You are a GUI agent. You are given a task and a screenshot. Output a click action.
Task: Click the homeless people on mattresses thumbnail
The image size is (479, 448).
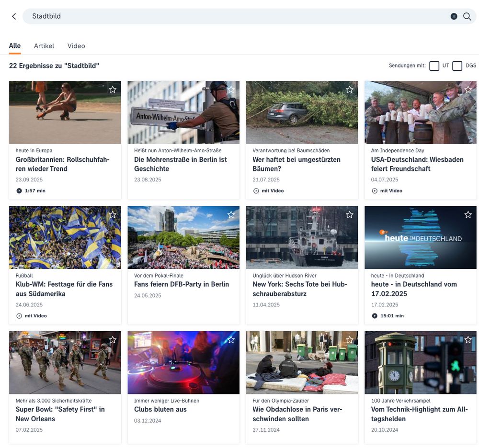click(x=302, y=362)
